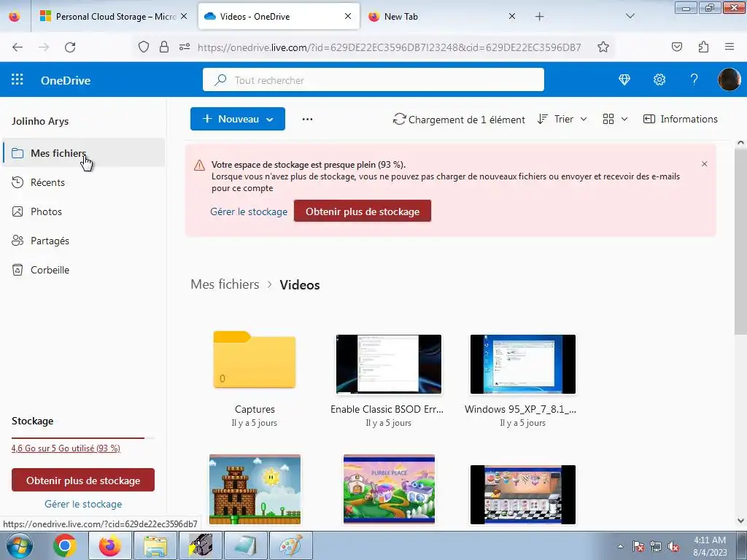Open the Firefox extensions icon
747x560 pixels.
[703, 47]
